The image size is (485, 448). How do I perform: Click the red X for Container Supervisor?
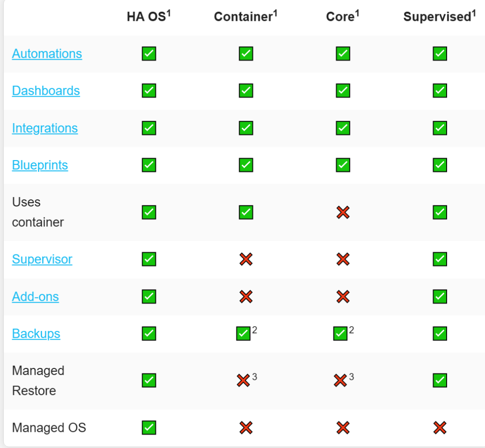pos(246,259)
